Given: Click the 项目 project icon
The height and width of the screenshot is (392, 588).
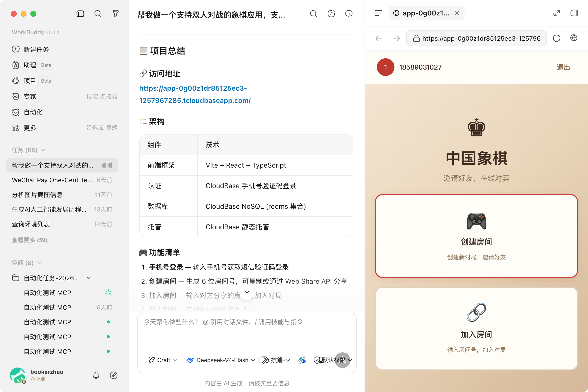Looking at the screenshot, I should [15, 81].
